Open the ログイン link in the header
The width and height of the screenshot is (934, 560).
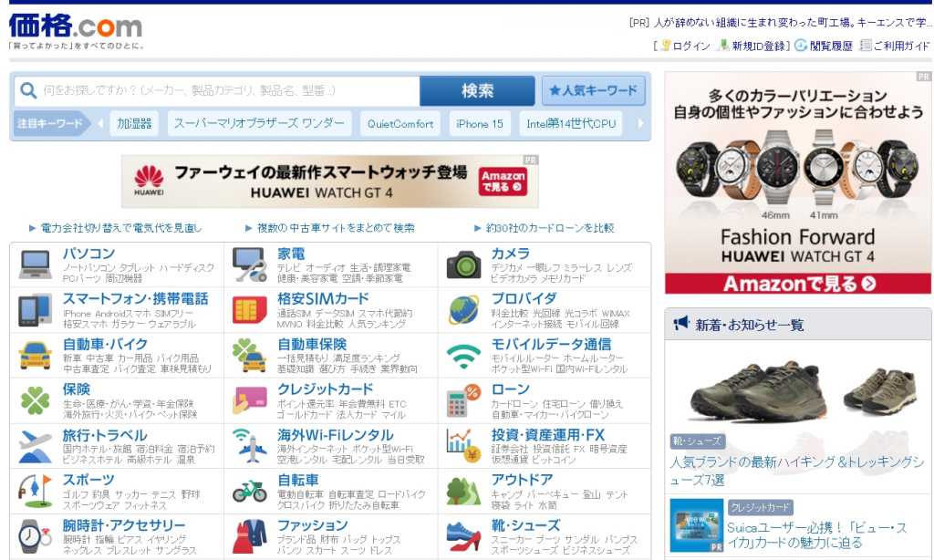690,46
